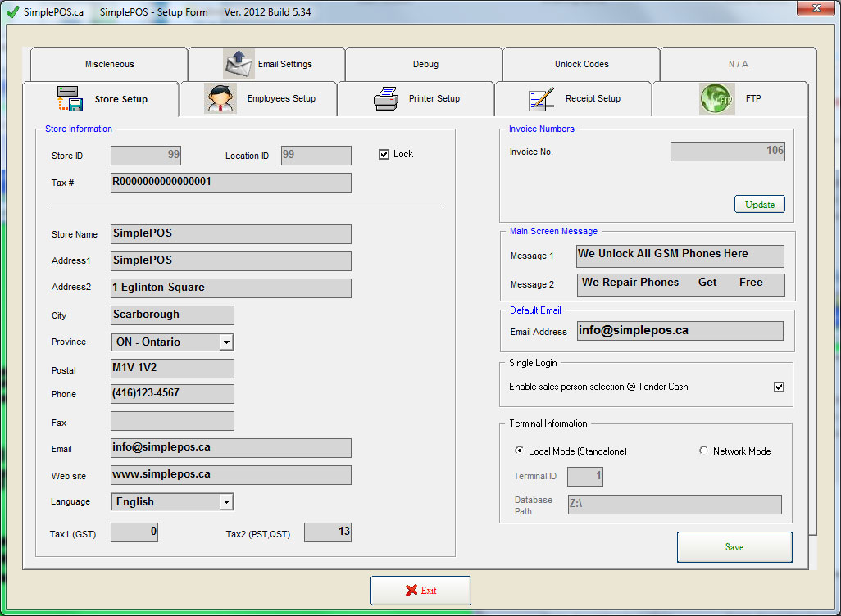
Task: Switch to the Unlock Codes tab
Action: (x=581, y=65)
